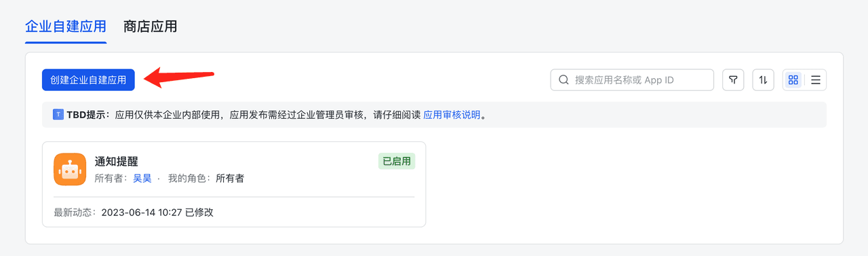Viewport: 868px width, 256px height.
Task: Click the 已启用 status badge
Action: (397, 162)
